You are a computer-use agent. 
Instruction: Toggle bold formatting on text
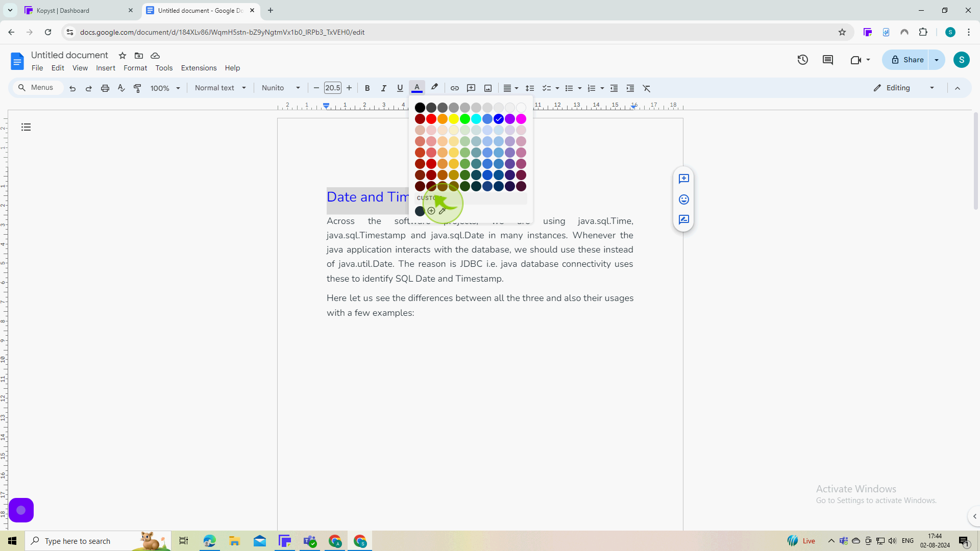[367, 88]
